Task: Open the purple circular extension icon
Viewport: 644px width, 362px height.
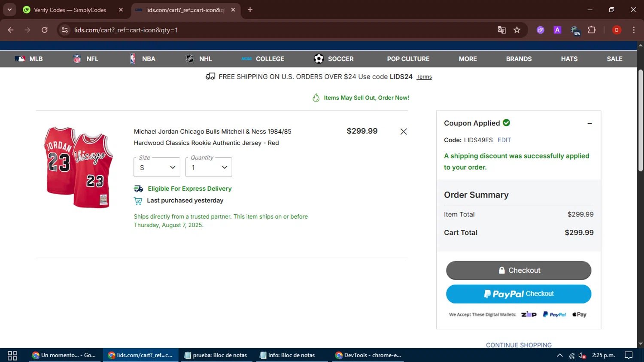Action: [x=541, y=30]
